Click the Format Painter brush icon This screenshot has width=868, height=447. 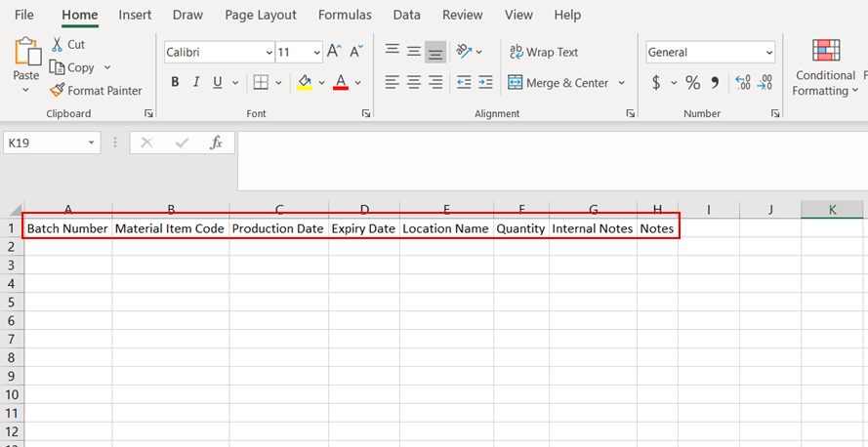click(x=58, y=91)
